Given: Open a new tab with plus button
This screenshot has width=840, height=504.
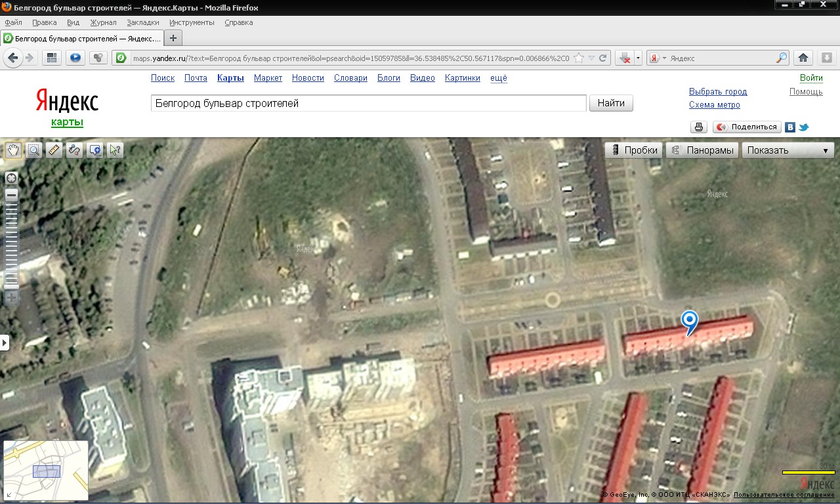Looking at the screenshot, I should tap(173, 38).
